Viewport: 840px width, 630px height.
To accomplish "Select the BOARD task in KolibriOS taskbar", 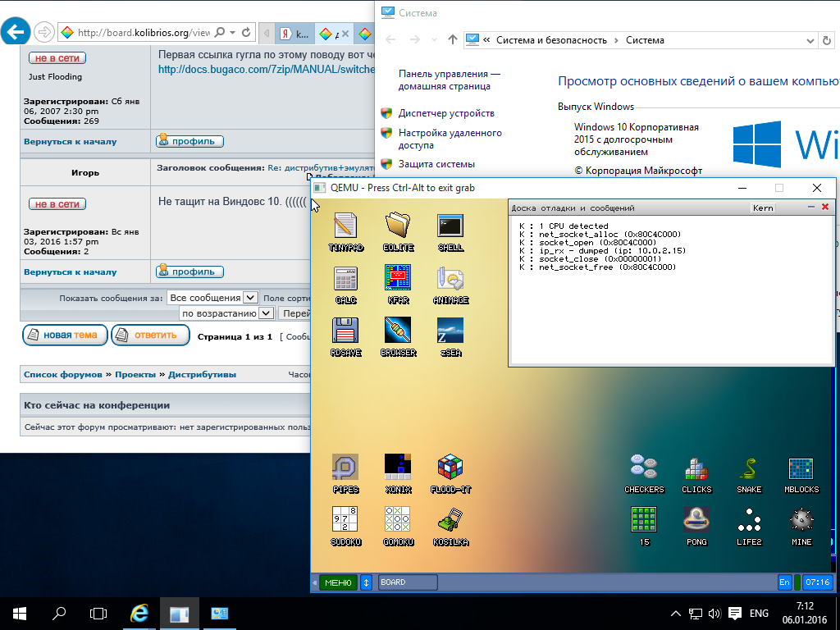I will pos(408,582).
